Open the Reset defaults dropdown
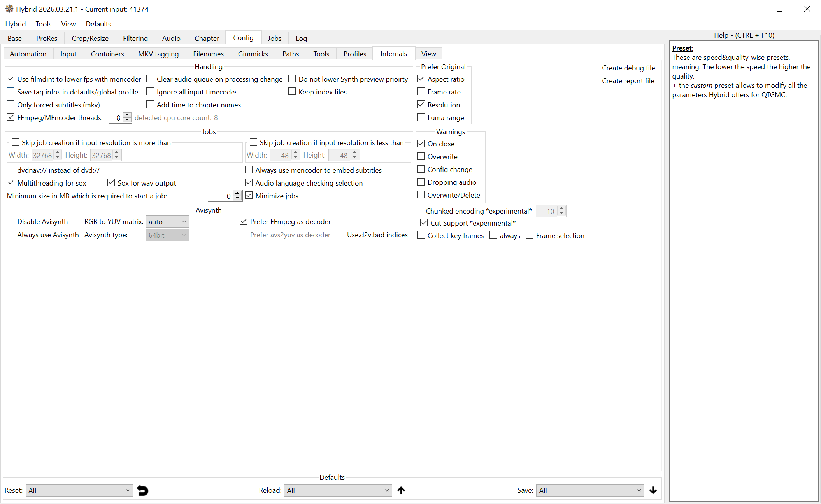Screen dimensions: 821x504 [x=79, y=490]
